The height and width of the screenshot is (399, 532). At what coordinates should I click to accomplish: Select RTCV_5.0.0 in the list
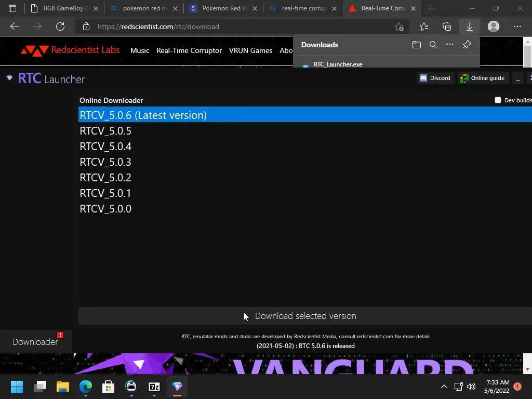point(305,209)
